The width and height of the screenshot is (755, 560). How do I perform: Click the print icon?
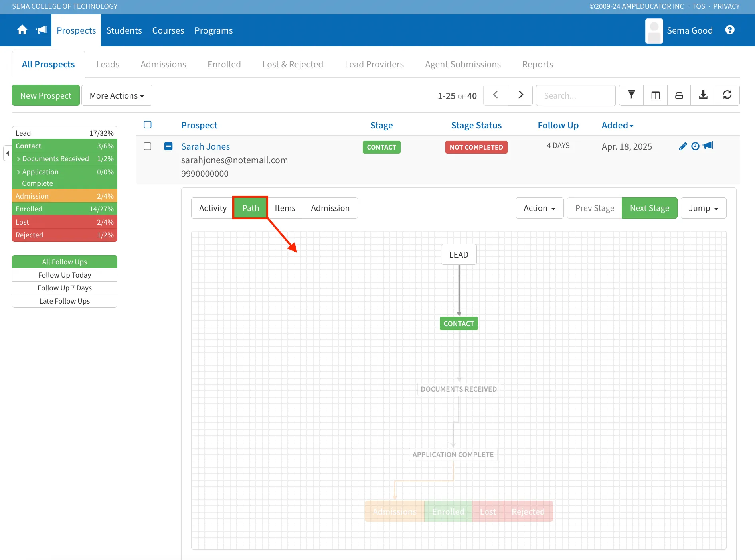pos(679,95)
